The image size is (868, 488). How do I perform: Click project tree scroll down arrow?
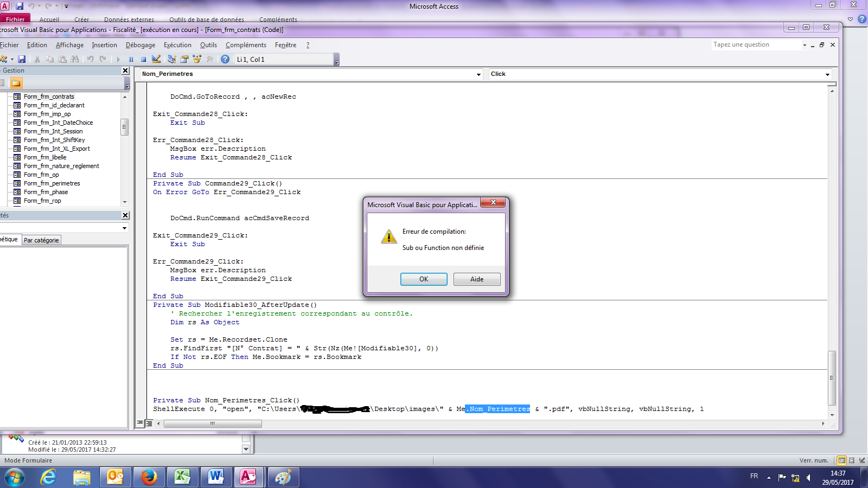click(125, 202)
